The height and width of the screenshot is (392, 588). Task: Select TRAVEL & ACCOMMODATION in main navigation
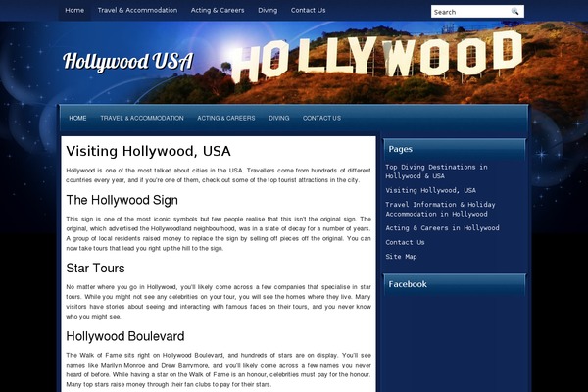point(142,118)
